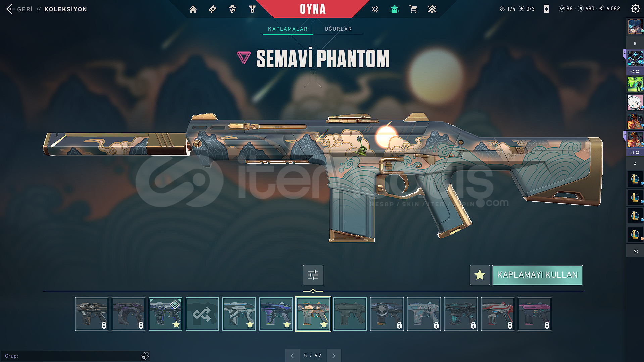This screenshot has height=362, width=644.
Task: Open the settings gear icon
Action: [x=635, y=9]
